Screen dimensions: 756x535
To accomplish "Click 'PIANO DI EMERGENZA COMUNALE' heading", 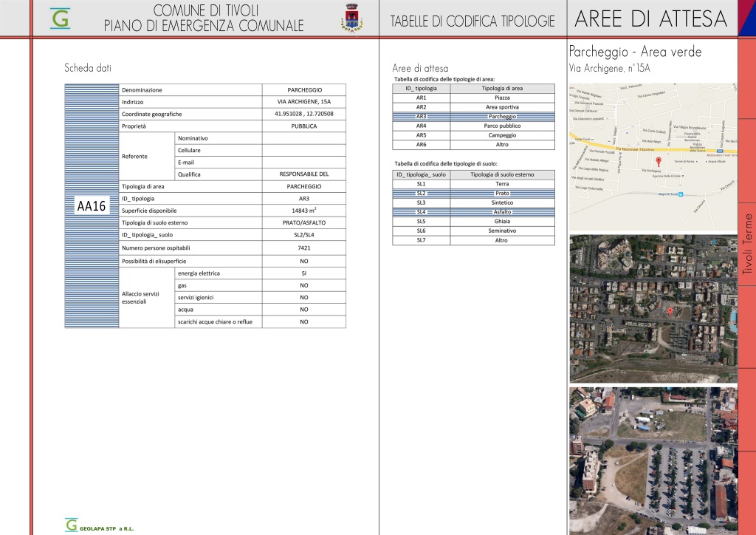I will click(x=204, y=26).
